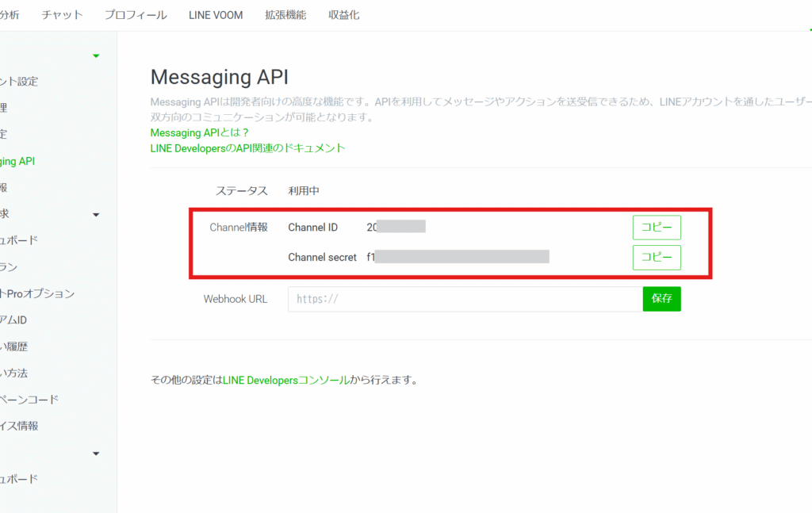
Task: Open the イス情報 sidebar item
Action: click(x=19, y=426)
